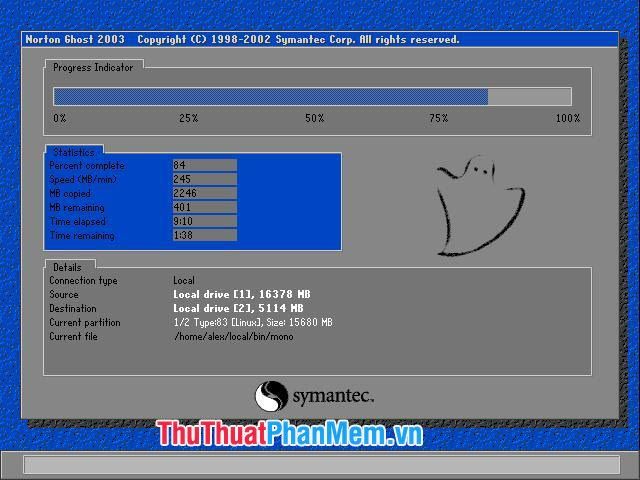Click the Progress Indicator group label

pos(93,67)
